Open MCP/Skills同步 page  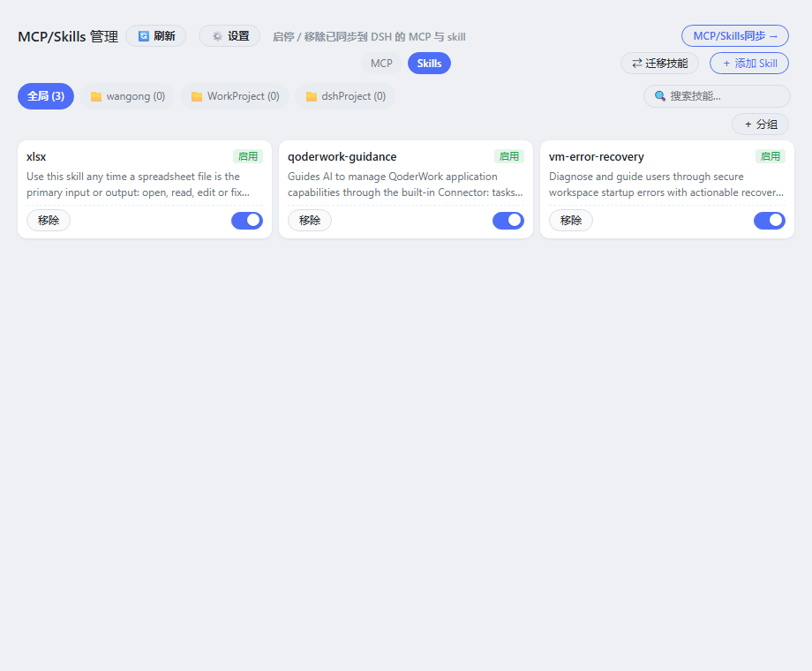tap(735, 35)
